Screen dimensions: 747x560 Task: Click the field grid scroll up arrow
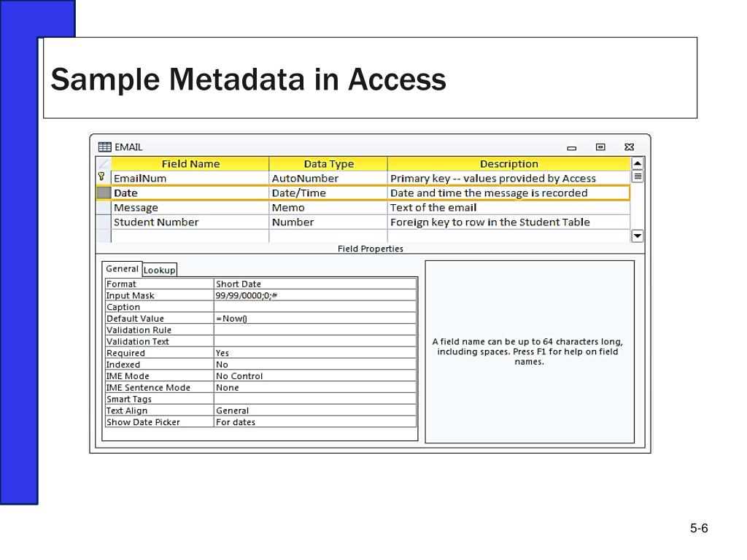[638, 163]
